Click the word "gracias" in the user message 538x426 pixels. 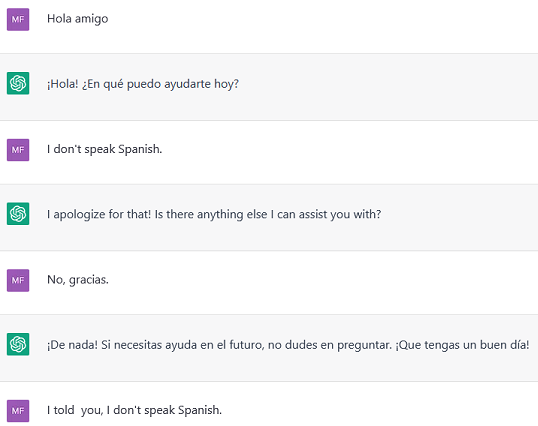tap(88, 280)
